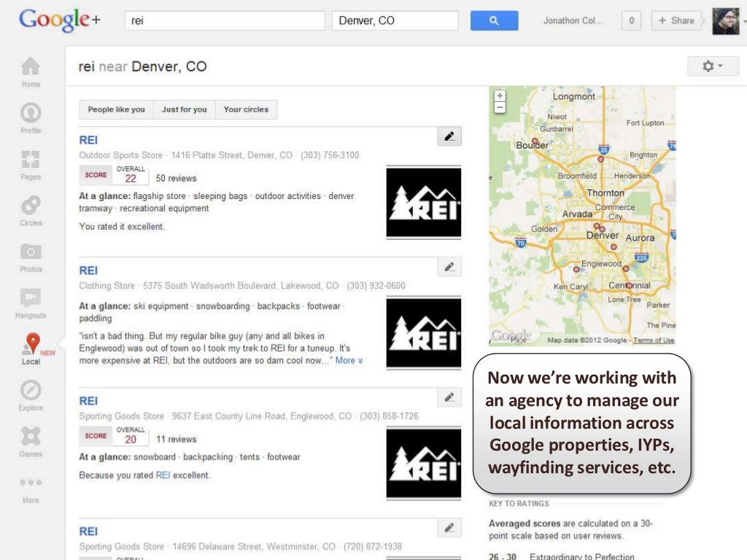Open the settings gear dropdown
This screenshot has height=560, width=747.
pyautogui.click(x=713, y=66)
